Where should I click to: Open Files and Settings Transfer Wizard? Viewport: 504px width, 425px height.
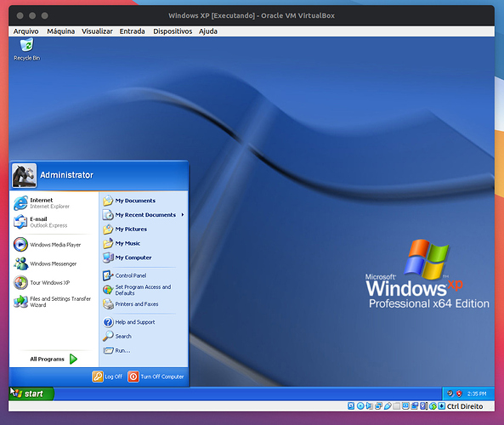click(x=53, y=302)
